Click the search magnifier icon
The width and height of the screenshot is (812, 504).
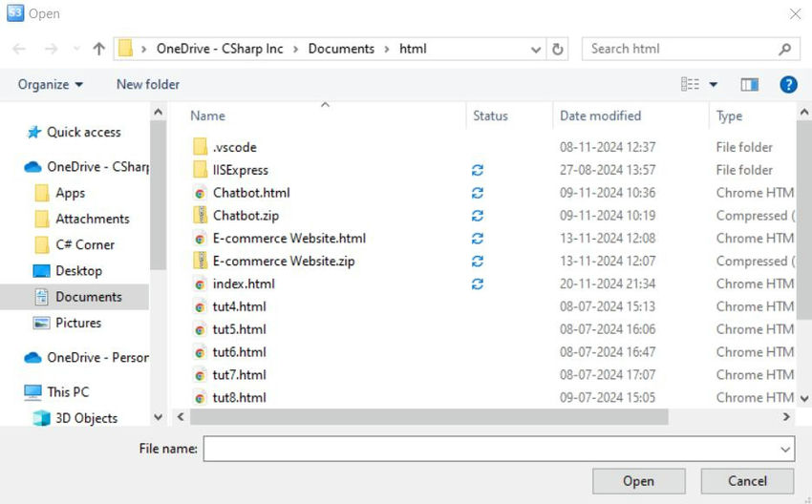[x=785, y=49]
